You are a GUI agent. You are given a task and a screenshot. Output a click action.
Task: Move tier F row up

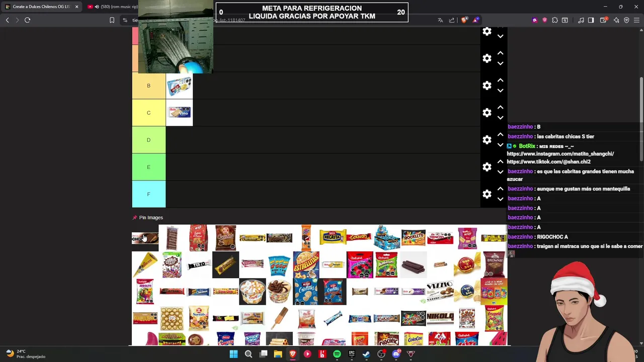500,189
